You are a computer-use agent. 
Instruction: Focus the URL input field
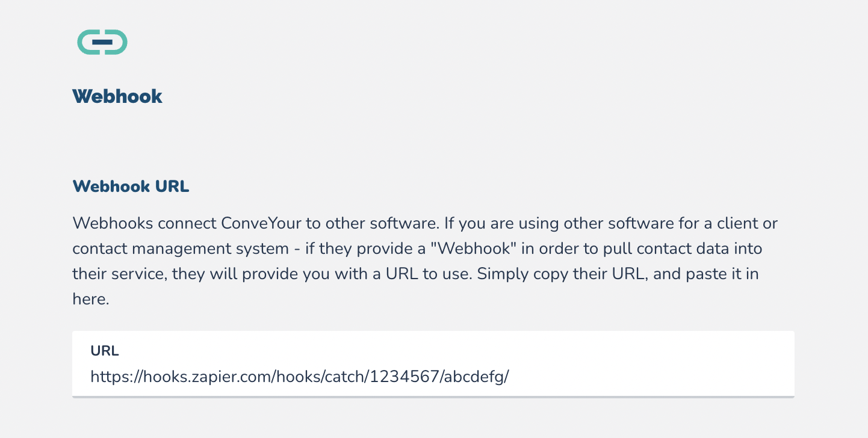[x=433, y=364]
